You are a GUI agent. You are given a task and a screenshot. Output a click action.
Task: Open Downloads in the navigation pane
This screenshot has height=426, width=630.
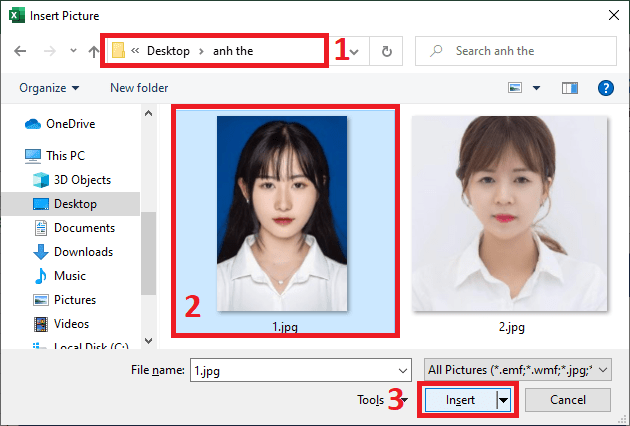(x=84, y=252)
